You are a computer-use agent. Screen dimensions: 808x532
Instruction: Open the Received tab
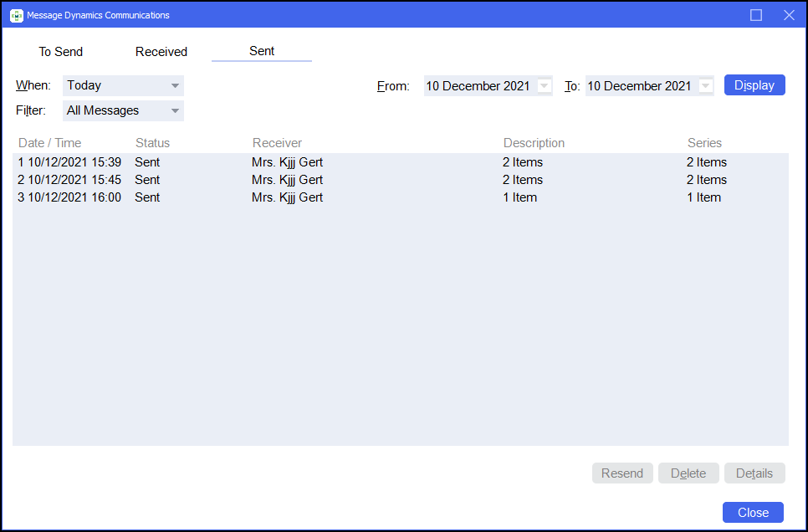pos(161,52)
